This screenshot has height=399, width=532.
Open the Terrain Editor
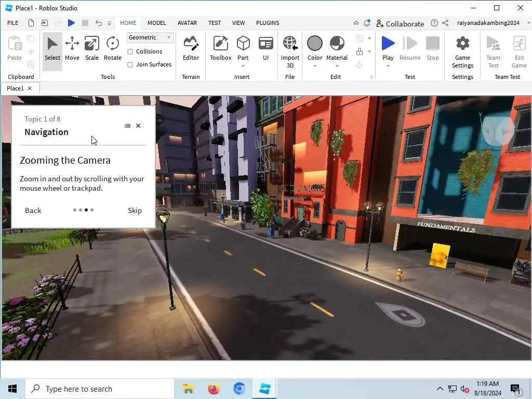(191, 49)
